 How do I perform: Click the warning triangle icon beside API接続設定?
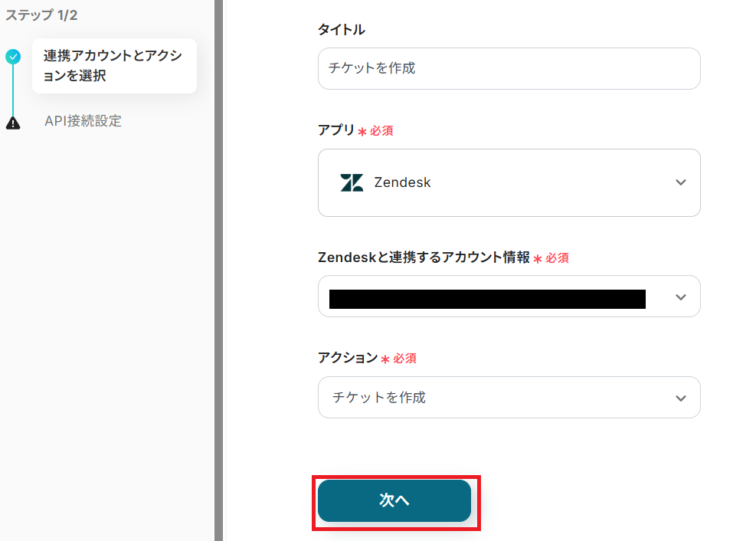click(x=13, y=122)
